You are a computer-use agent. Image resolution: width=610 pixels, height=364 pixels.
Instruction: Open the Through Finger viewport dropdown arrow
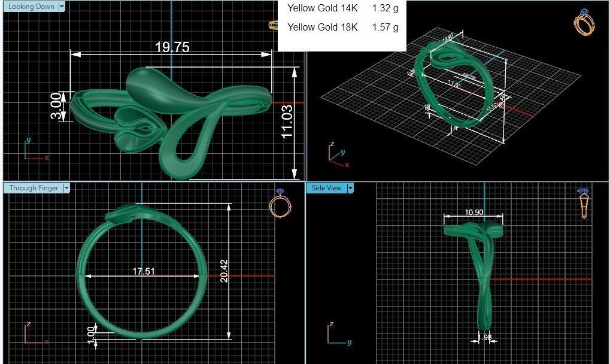[x=66, y=188]
